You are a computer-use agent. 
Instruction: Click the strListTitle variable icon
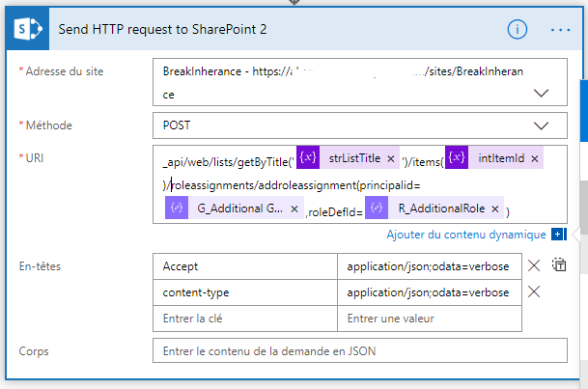pyautogui.click(x=308, y=157)
